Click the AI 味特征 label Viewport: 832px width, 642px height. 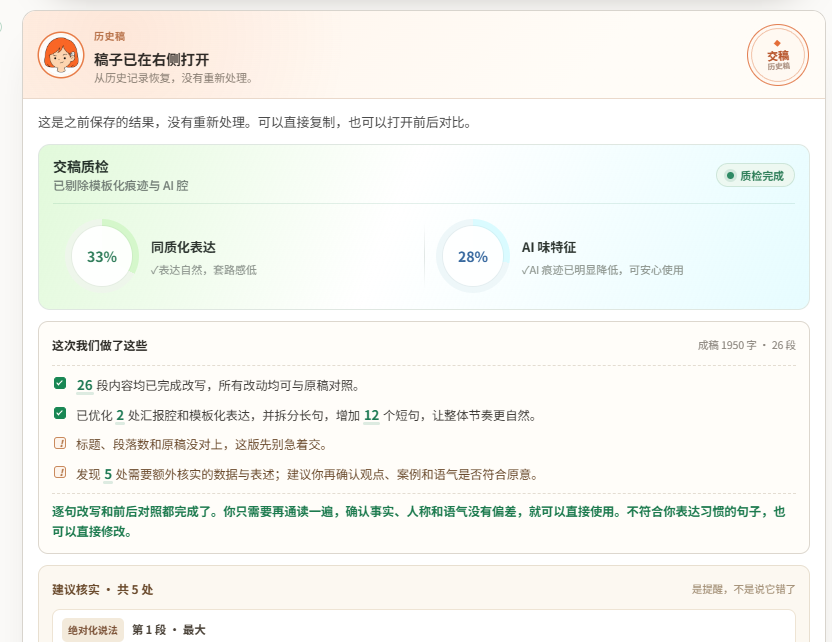(x=549, y=247)
